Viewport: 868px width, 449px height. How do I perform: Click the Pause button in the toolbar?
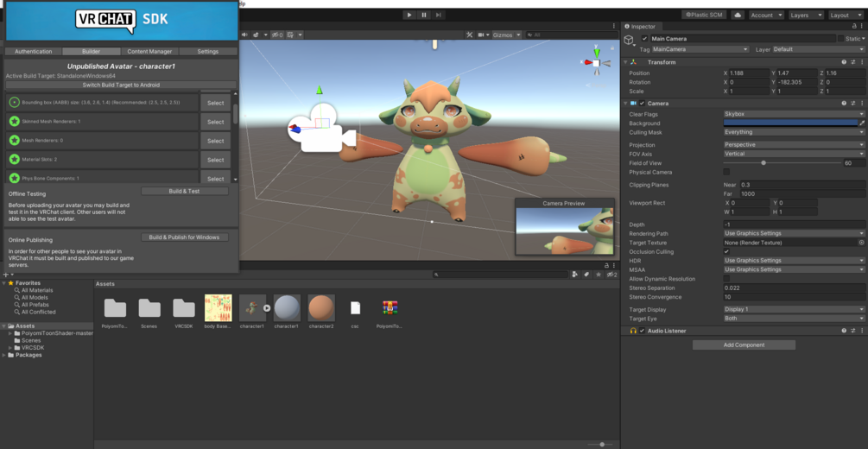coord(424,15)
